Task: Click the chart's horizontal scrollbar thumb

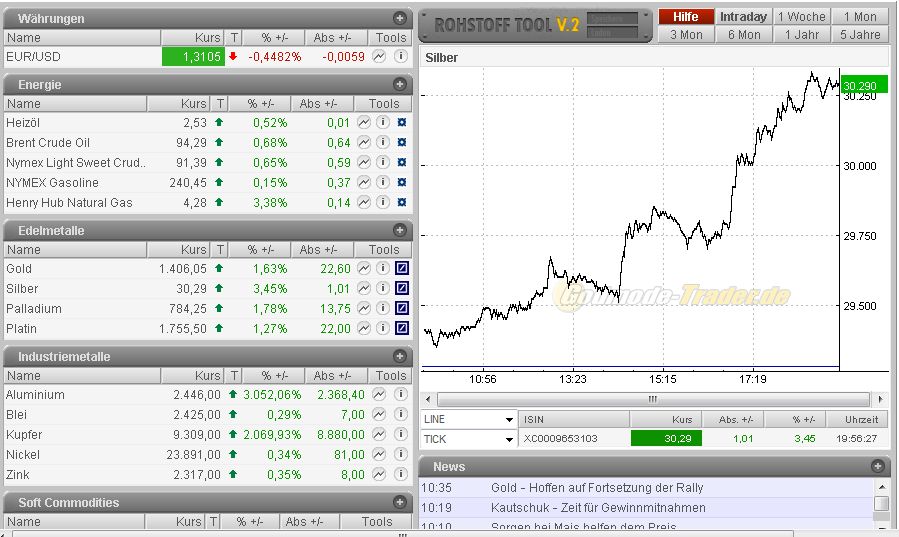Action: 650,399
